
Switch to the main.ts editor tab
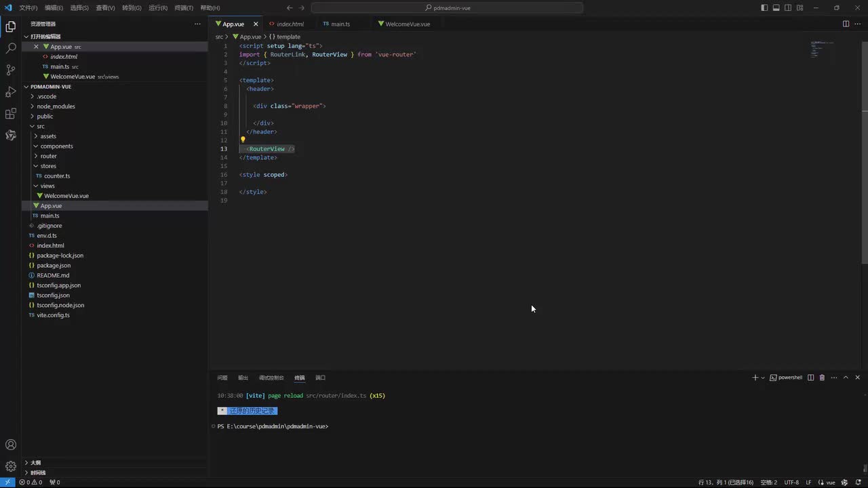[340, 24]
